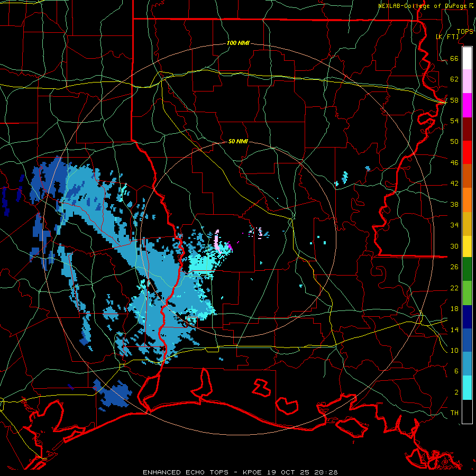The image size is (476, 476).
Task: Click the magenta legend swatch
Action: pyautogui.click(x=467, y=105)
